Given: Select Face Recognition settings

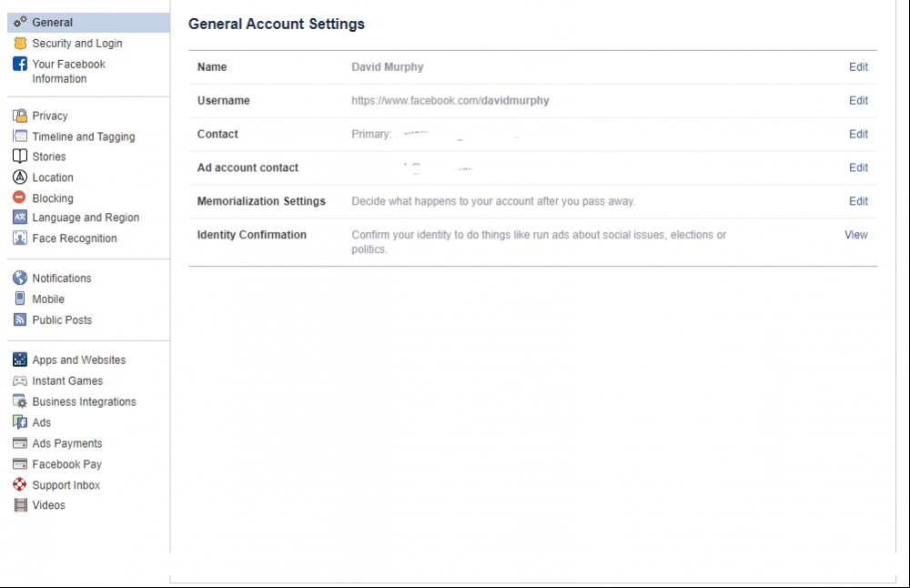Looking at the screenshot, I should coord(75,238).
